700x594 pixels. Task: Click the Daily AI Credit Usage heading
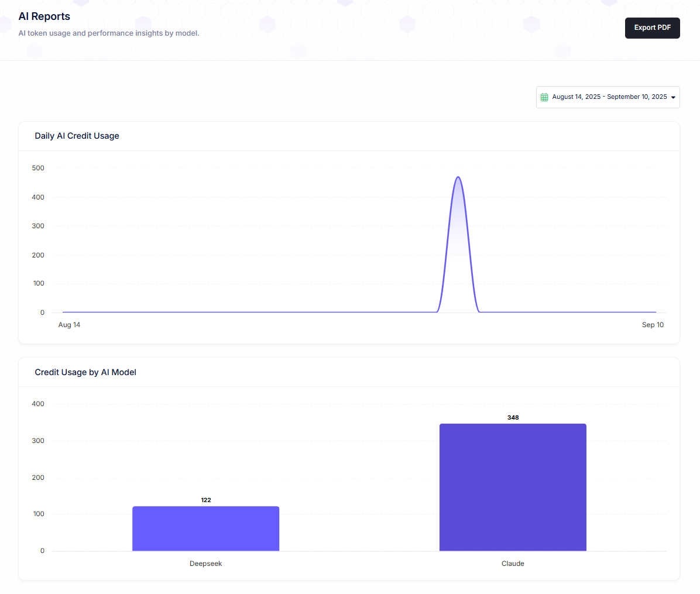(77, 136)
